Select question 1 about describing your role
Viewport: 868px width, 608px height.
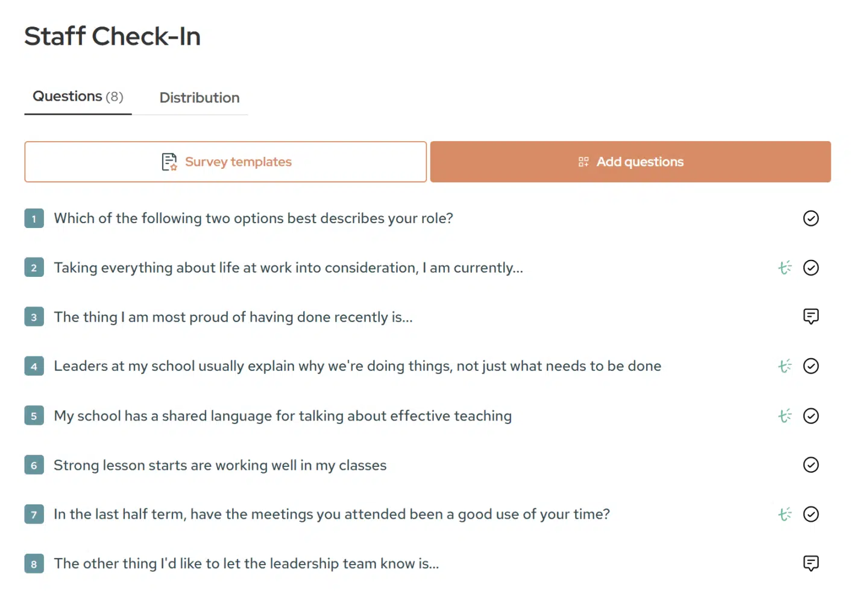coord(253,218)
